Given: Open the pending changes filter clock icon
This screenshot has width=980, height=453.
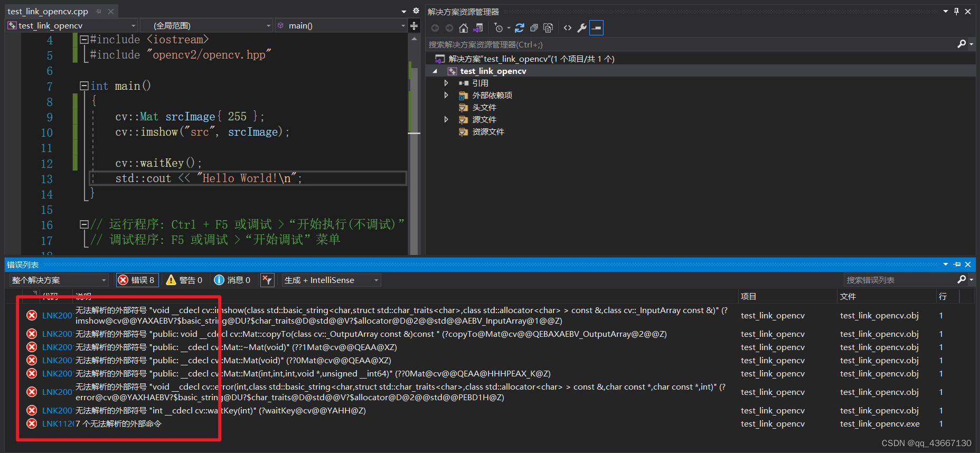Looking at the screenshot, I should [x=499, y=28].
